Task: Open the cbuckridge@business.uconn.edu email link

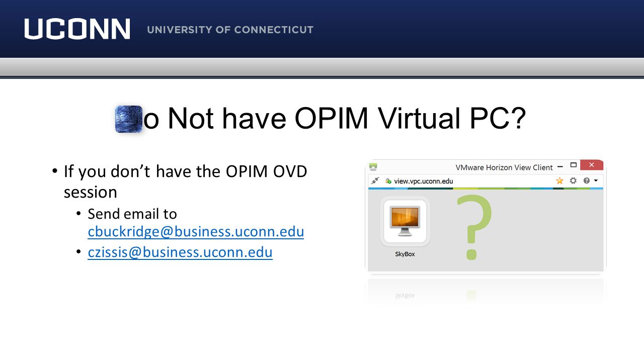Action: pyautogui.click(x=196, y=232)
